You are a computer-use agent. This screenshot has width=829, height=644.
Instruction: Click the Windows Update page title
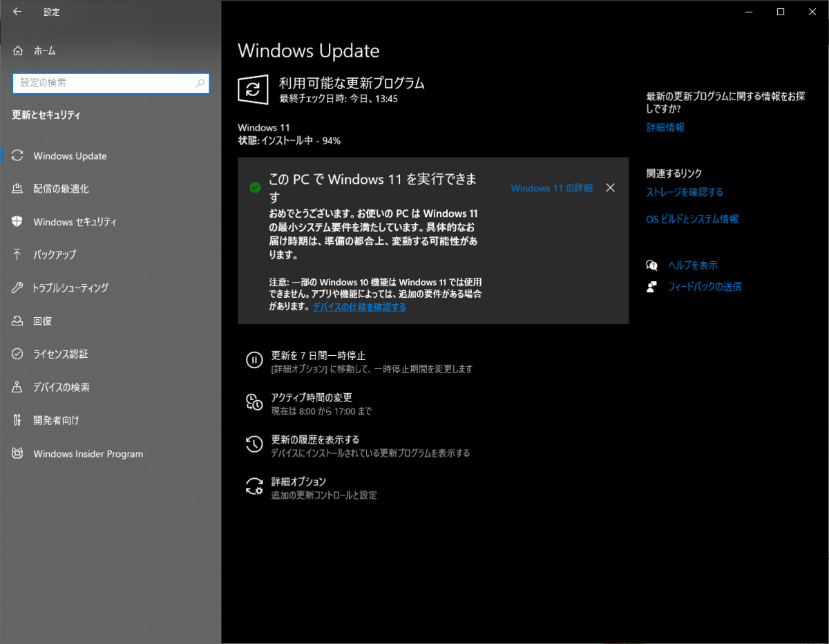tap(309, 51)
